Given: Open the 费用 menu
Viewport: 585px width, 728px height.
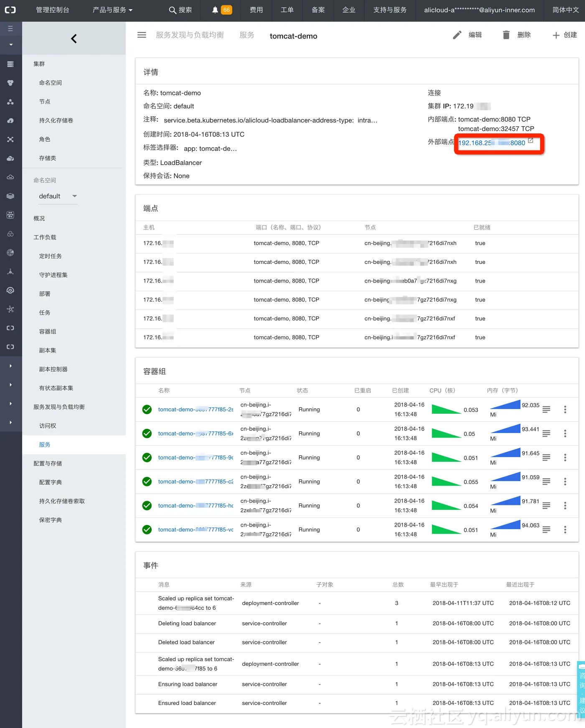Looking at the screenshot, I should click(x=256, y=10).
